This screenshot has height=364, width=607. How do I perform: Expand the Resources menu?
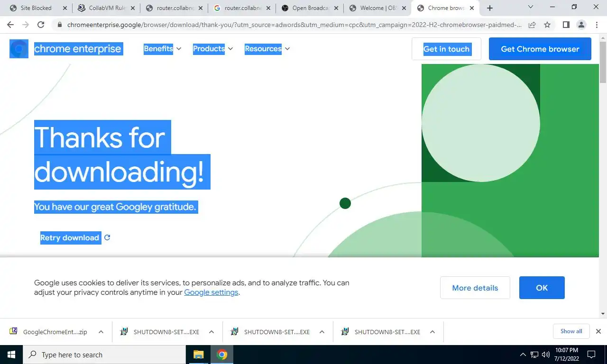267,48
